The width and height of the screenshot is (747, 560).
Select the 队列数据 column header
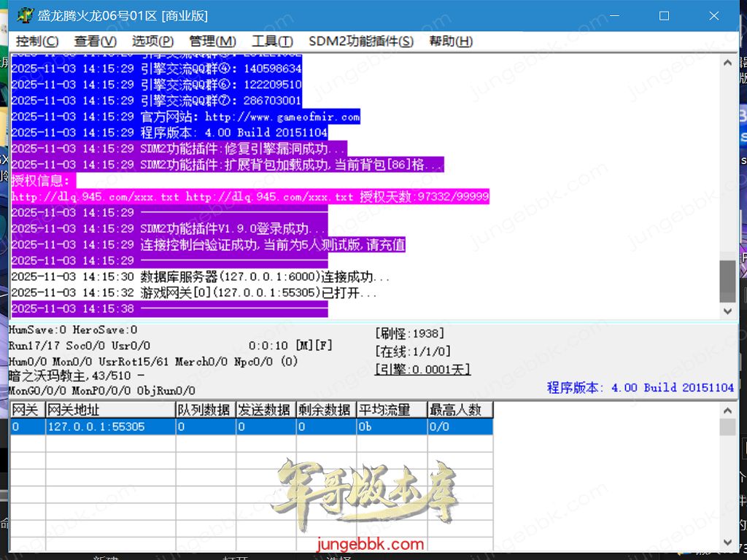(204, 410)
